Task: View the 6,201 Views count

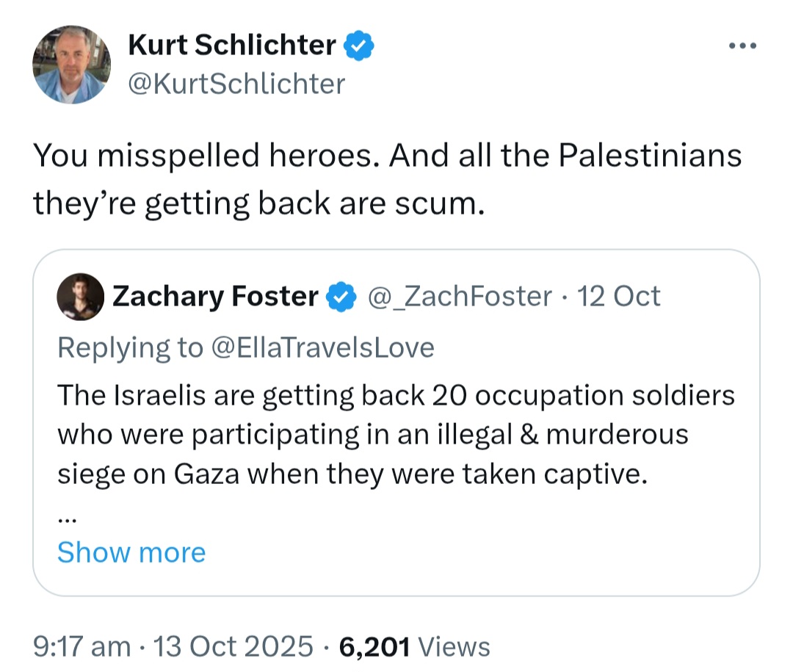Action: pos(374,647)
